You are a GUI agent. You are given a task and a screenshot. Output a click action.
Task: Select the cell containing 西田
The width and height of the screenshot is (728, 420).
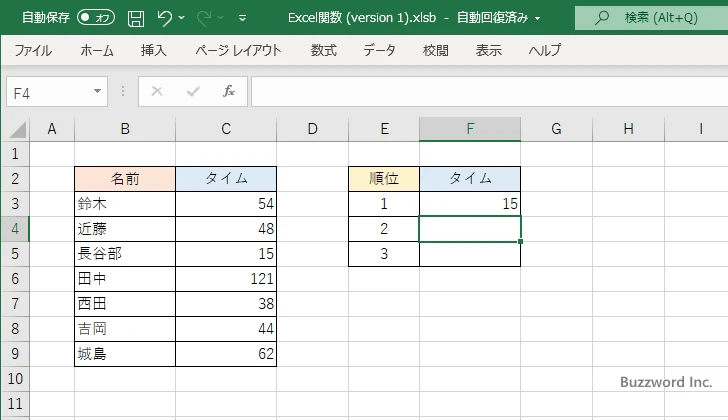[125, 304]
